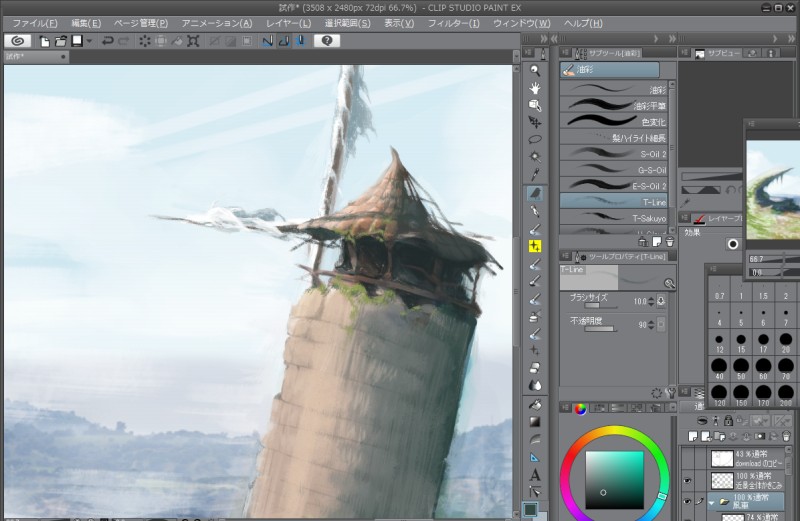Select the 色変化 sub tool brush

pos(614,121)
